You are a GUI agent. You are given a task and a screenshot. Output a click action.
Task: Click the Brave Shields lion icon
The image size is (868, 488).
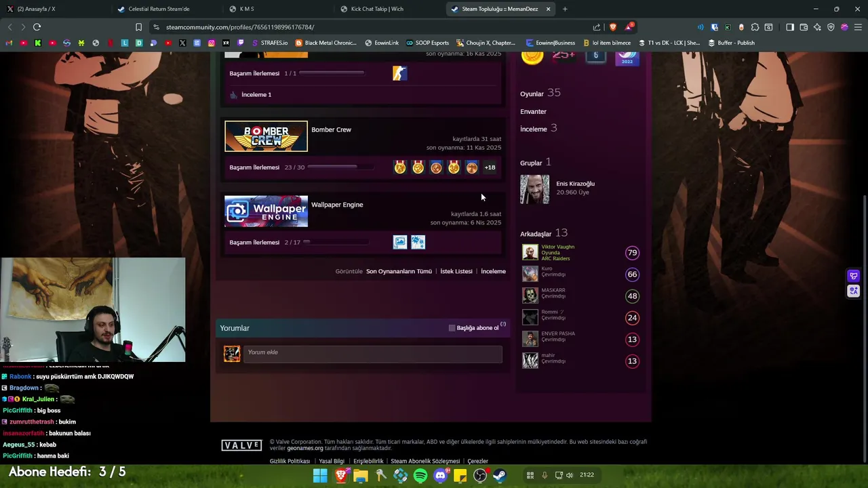click(613, 27)
